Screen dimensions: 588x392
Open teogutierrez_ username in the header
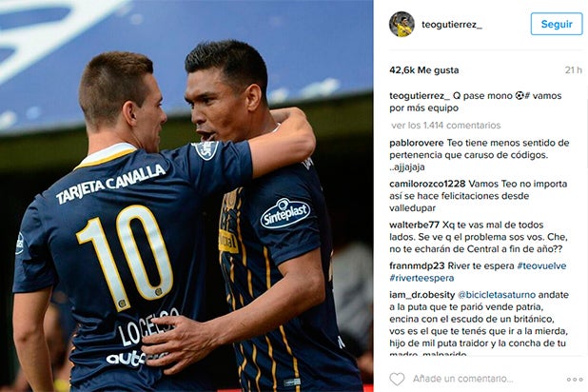452,25
